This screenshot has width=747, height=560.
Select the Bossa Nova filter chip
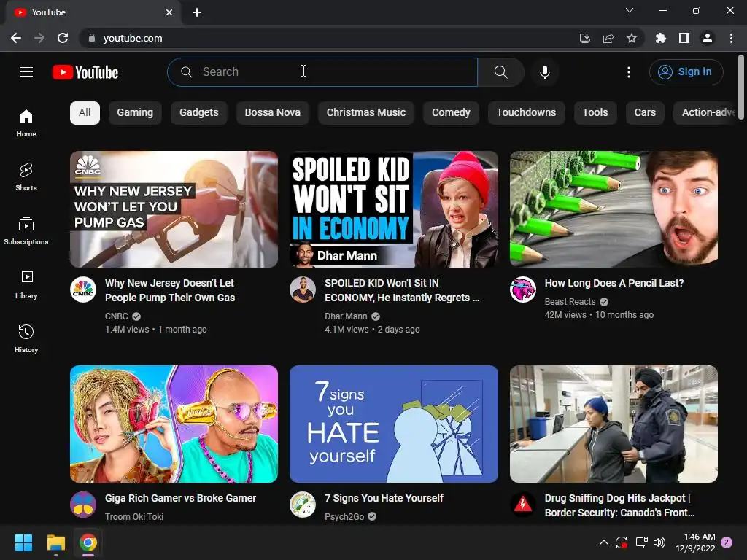273,113
